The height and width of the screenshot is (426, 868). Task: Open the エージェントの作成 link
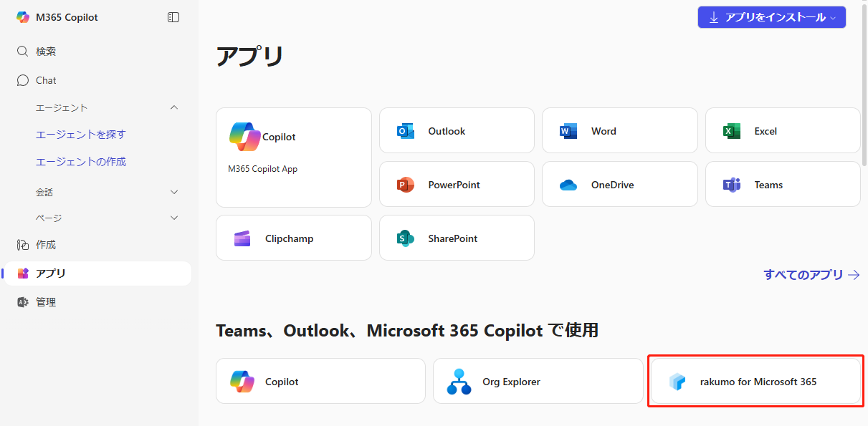pos(81,162)
